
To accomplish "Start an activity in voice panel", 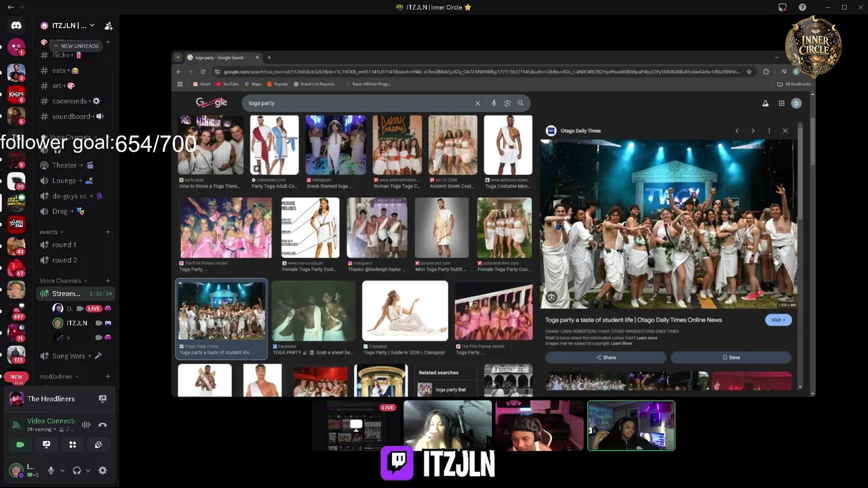I will 73,445.
